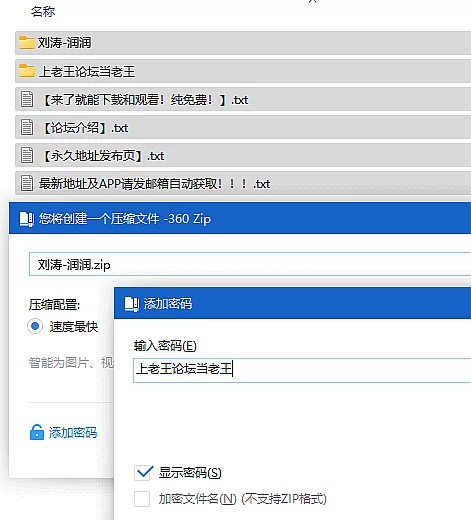This screenshot has width=471, height=520.
Task: Select the file name 【来了就能下载和观看！纯免费！】.txt
Action: (x=145, y=100)
